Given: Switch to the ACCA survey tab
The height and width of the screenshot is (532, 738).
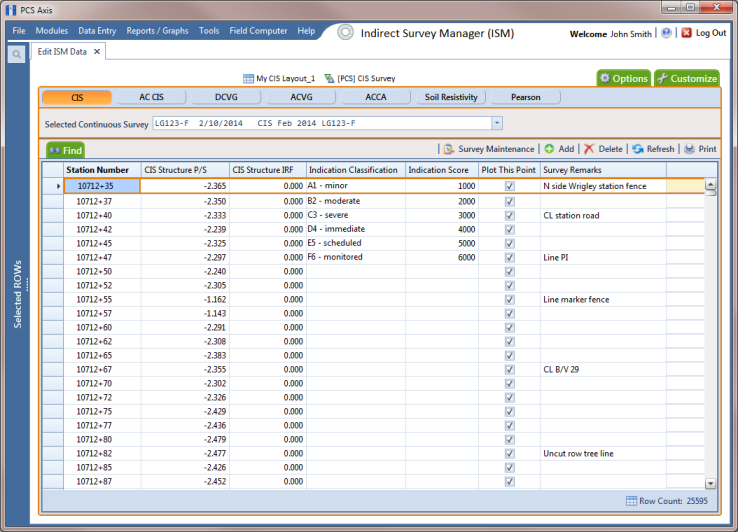Looking at the screenshot, I should pos(376,97).
